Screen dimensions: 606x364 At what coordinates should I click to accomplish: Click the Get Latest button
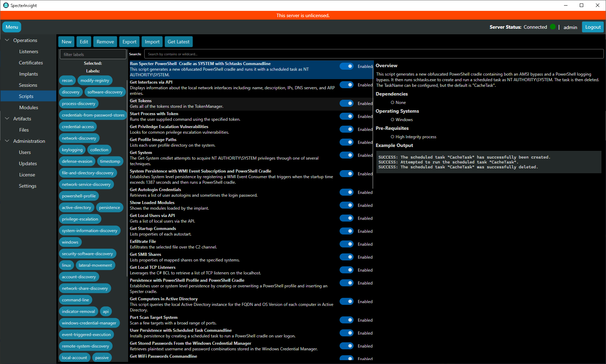point(179,42)
